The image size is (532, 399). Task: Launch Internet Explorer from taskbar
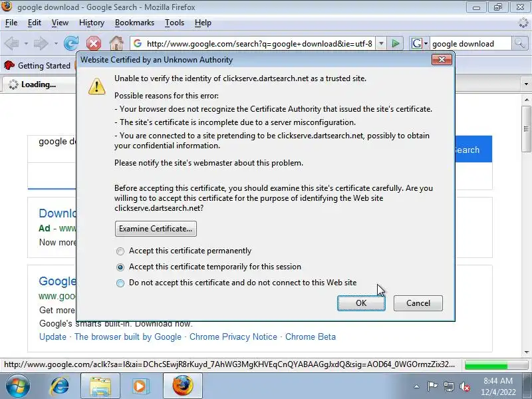60,386
